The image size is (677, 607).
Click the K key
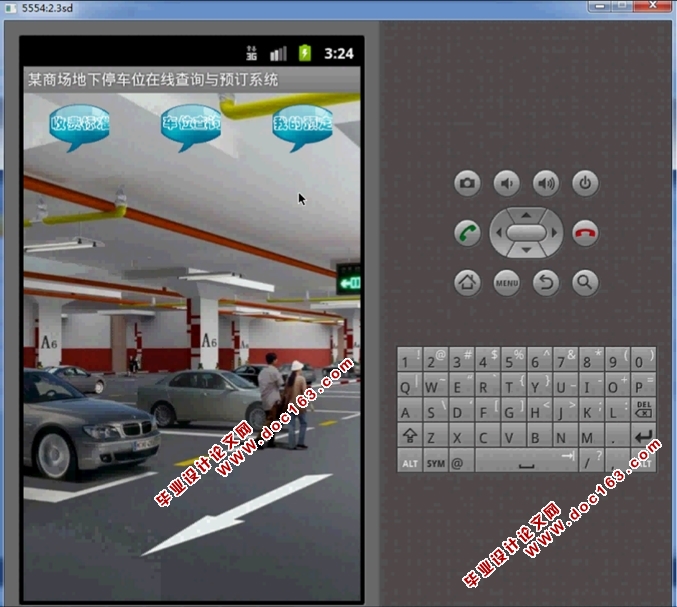click(x=592, y=409)
